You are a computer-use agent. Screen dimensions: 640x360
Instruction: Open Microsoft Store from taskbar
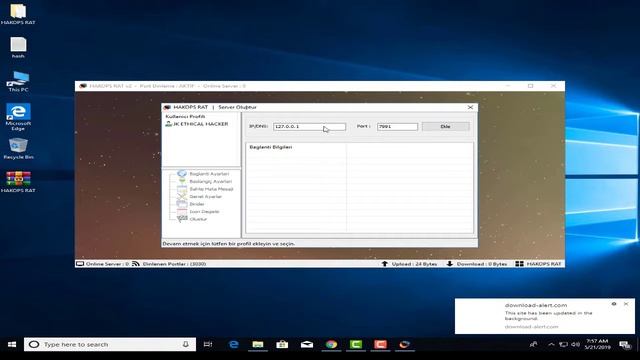282,344
